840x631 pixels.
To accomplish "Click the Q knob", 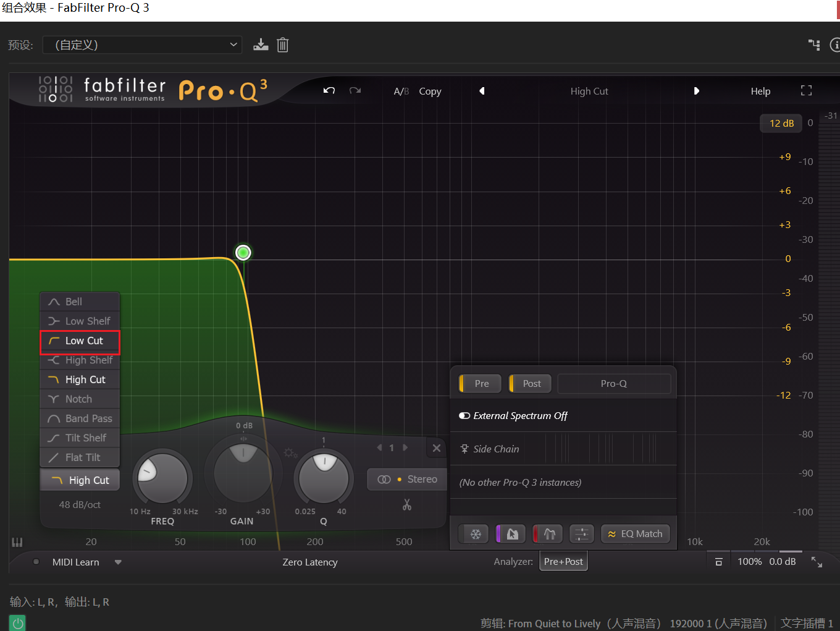I will 324,478.
